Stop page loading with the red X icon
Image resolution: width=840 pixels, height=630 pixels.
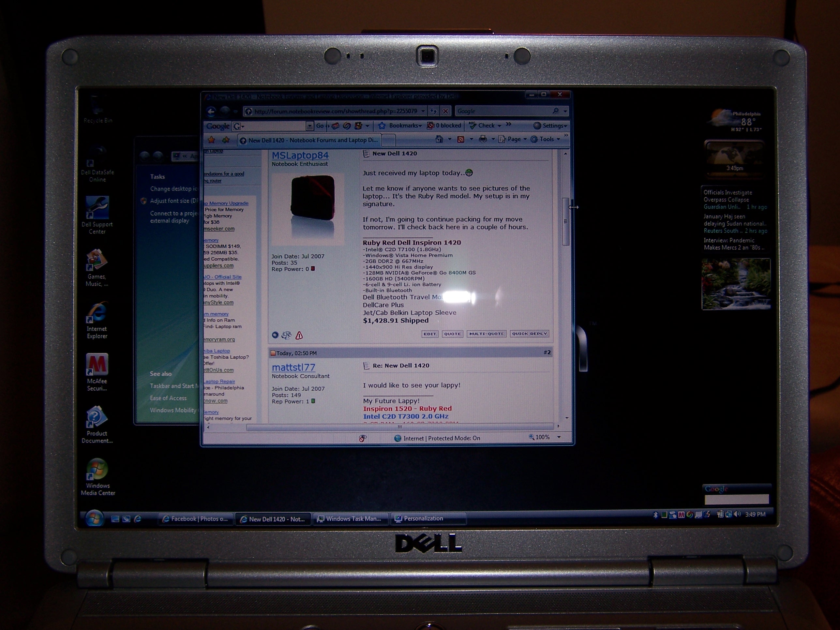point(445,111)
